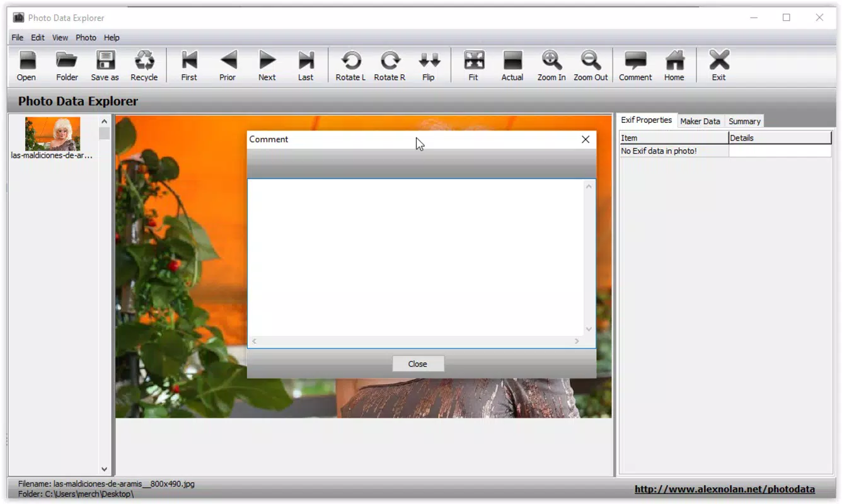This screenshot has width=842, height=504.
Task: Advance to the Next photo
Action: 267,66
